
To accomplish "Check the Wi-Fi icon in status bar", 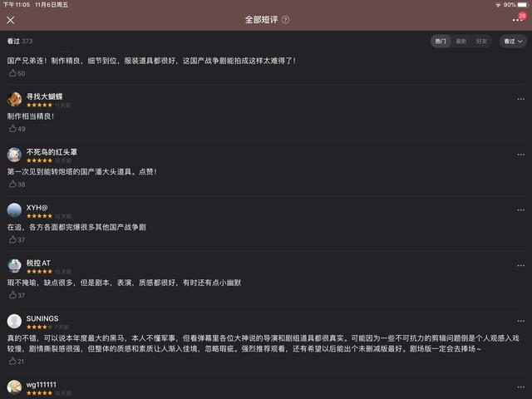I will coord(499,5).
